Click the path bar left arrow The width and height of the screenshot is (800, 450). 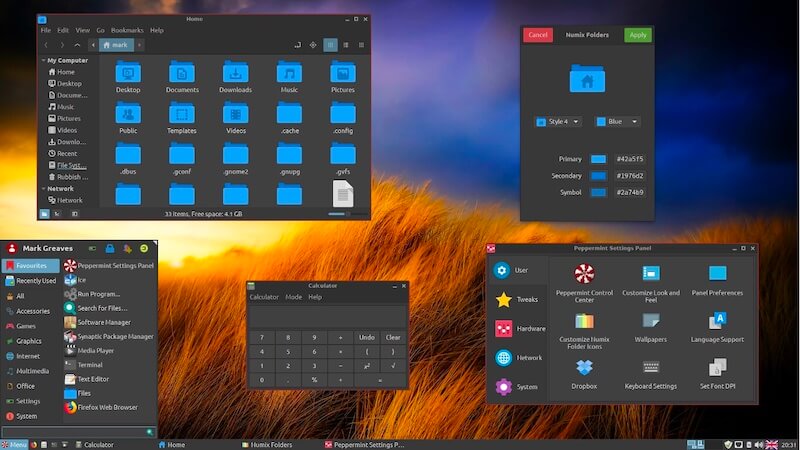(x=93, y=45)
